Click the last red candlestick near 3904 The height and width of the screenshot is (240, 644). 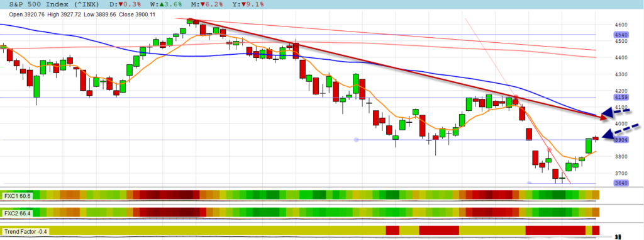pyautogui.click(x=596, y=139)
